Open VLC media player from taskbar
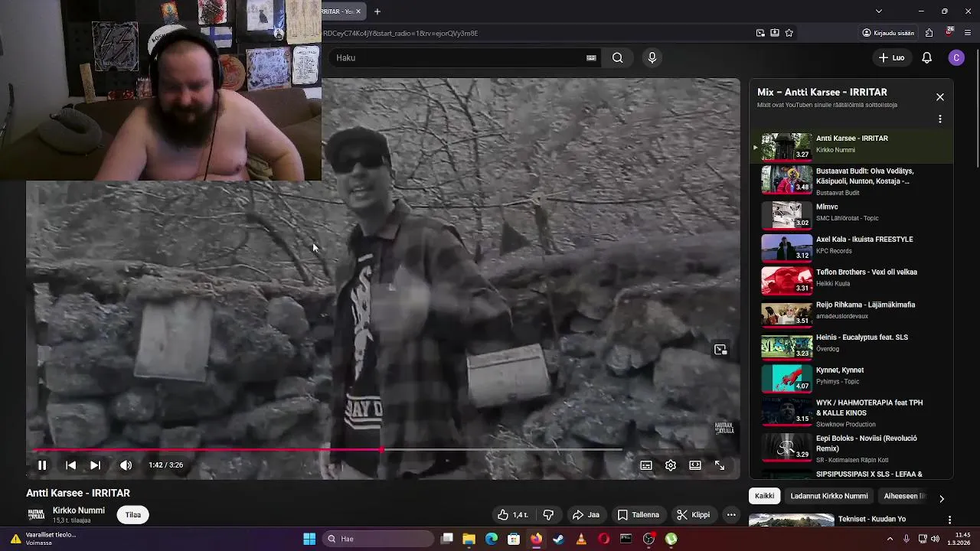 click(x=581, y=539)
